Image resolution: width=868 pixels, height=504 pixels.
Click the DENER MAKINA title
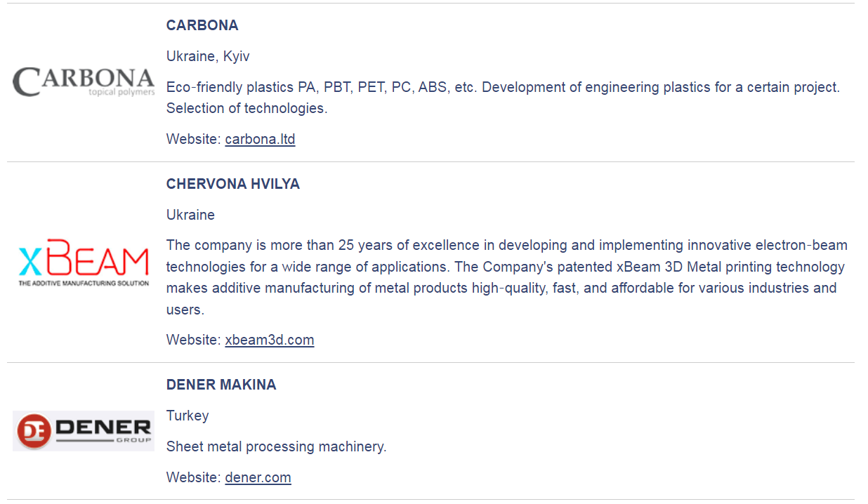221,385
